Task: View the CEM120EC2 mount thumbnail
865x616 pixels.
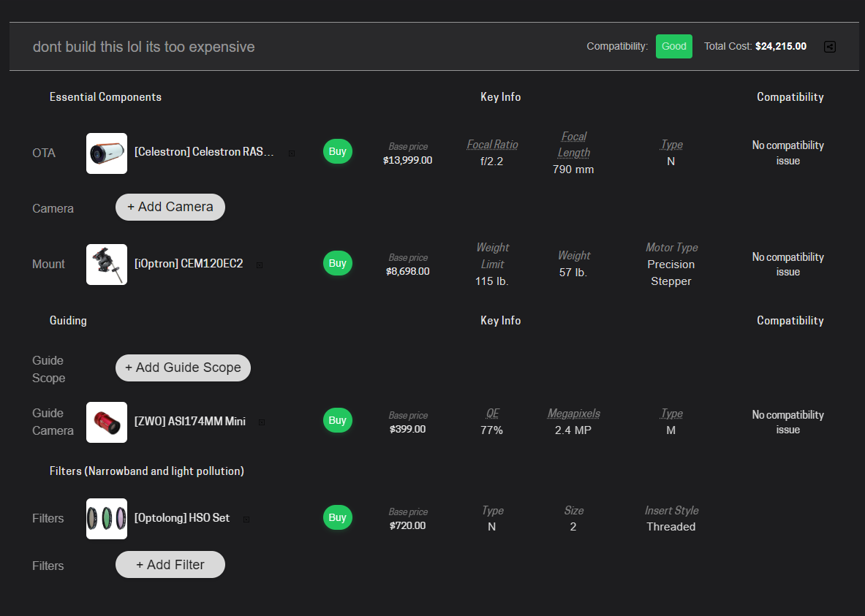Action: pos(106,264)
